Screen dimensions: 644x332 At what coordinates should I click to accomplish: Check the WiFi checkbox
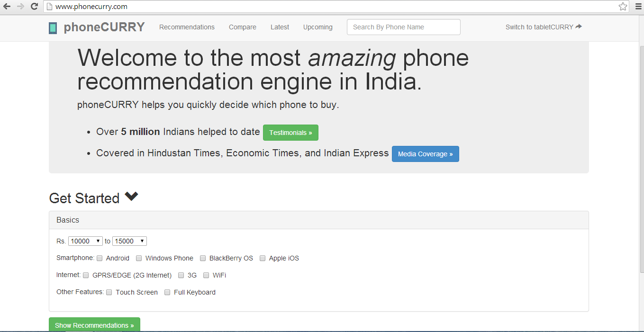(x=206, y=275)
